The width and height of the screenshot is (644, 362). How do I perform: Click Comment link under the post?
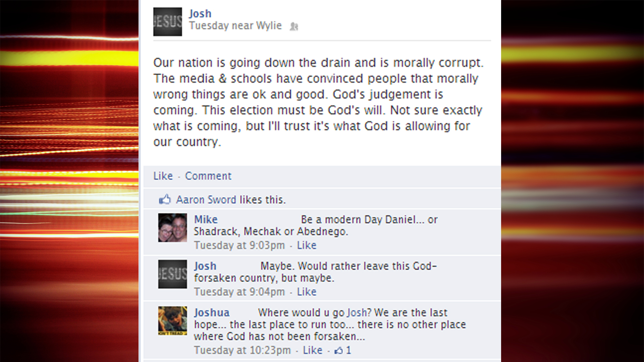(x=208, y=176)
